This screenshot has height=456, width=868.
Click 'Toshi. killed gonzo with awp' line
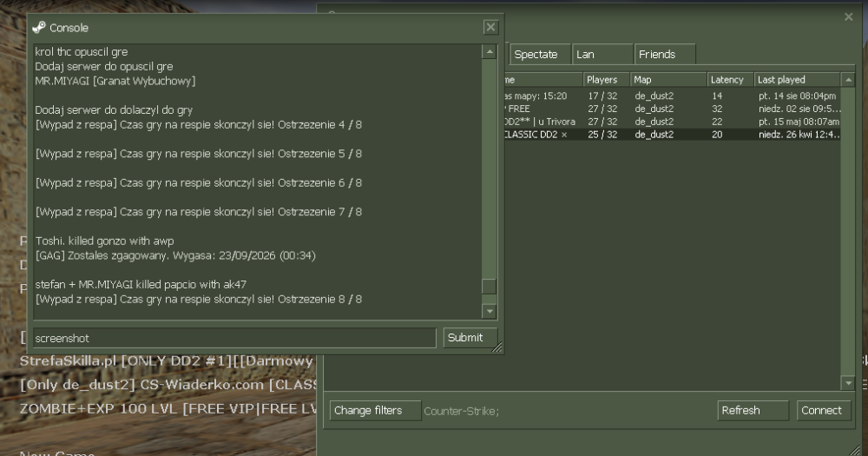(x=105, y=241)
